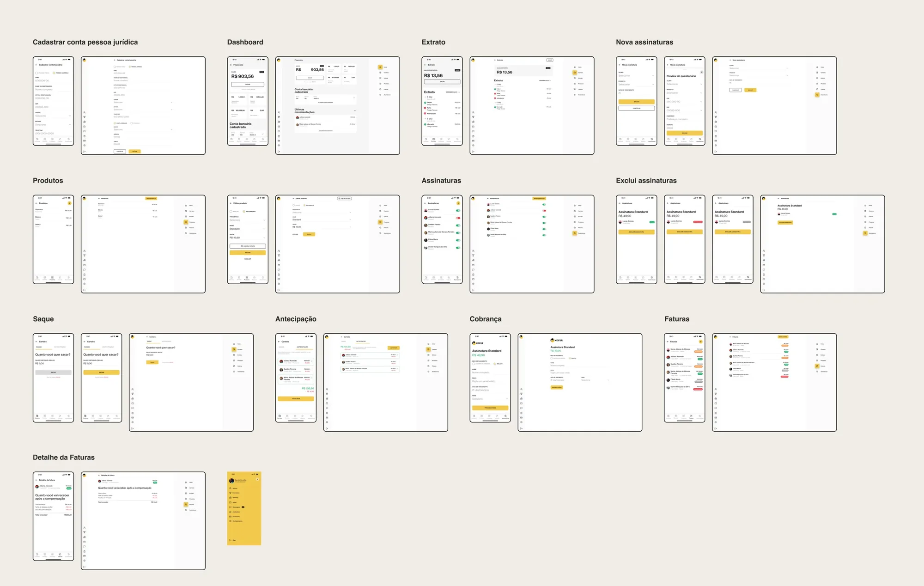Click Excluir assinatura in desktop Exclui assinaturas frame

click(785, 222)
